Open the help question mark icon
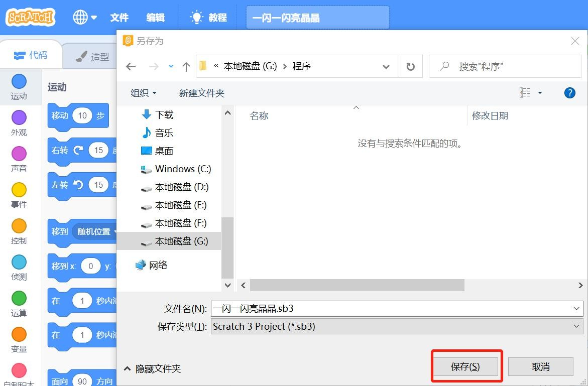The width and height of the screenshot is (588, 386). click(569, 92)
